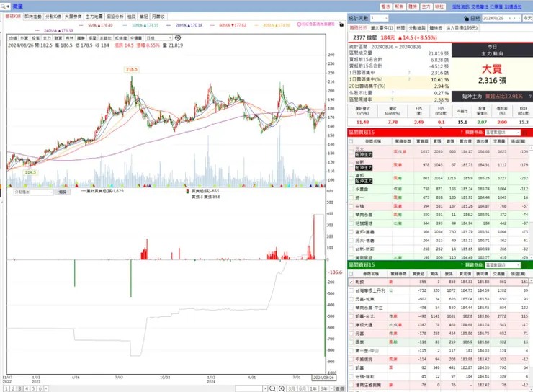Open the 日期 date picker dropdown
Screen dimensions: 533x392
point(510,18)
